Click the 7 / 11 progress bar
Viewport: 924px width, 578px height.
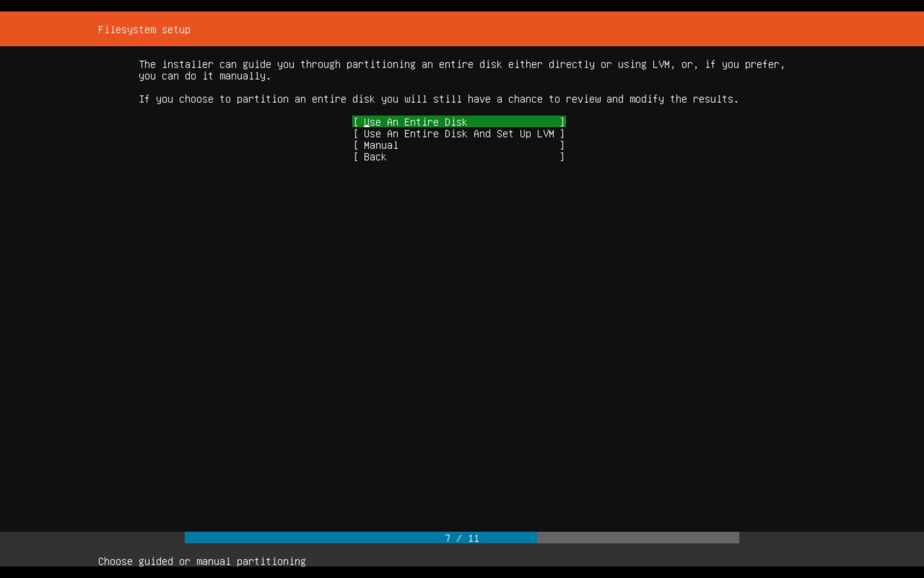pos(462,538)
